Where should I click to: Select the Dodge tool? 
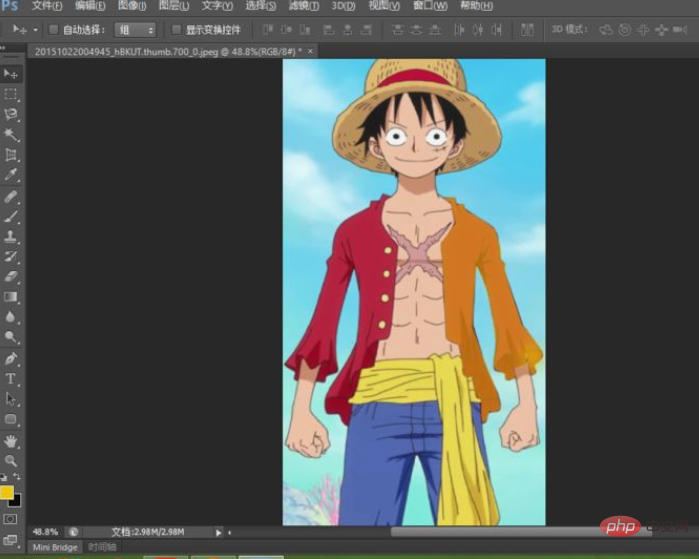pyautogui.click(x=10, y=337)
